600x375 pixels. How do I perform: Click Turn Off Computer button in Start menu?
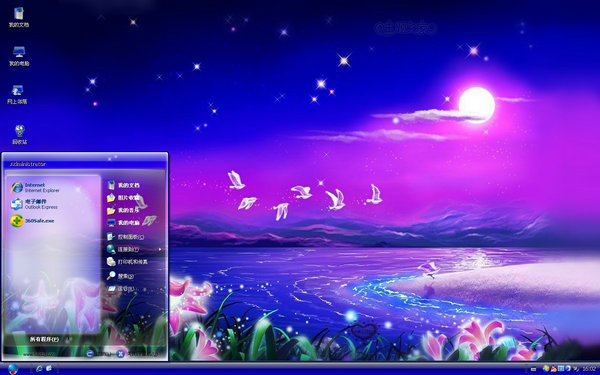[138, 354]
